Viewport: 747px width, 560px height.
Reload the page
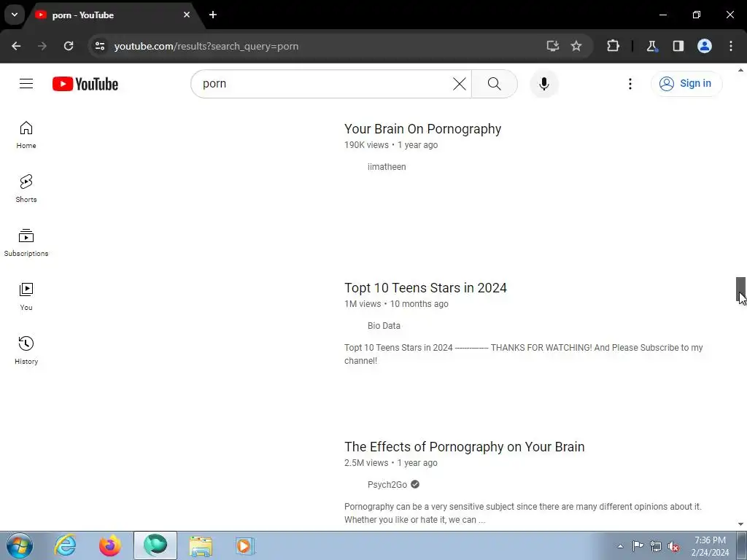click(x=69, y=46)
